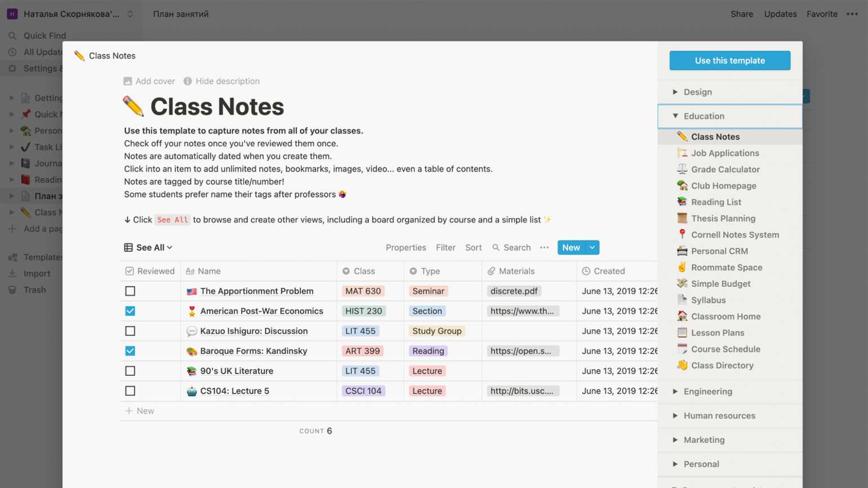This screenshot has width=868, height=488.
Task: Open Filter in the table toolbar
Action: coord(445,247)
